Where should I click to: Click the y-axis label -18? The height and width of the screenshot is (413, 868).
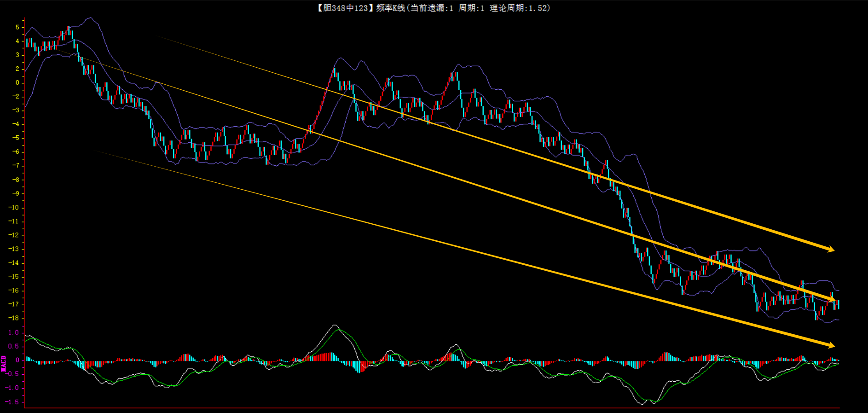[14, 318]
